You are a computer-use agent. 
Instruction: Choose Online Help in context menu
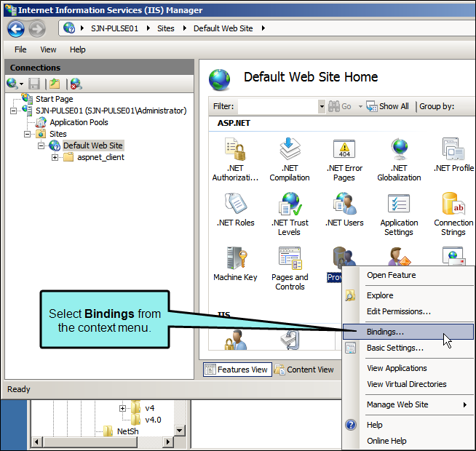click(386, 441)
